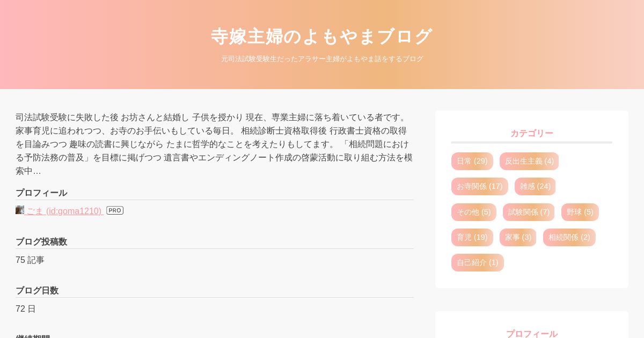644x338 pixels.
Task: View the 家事 (3) category
Action: tap(518, 237)
